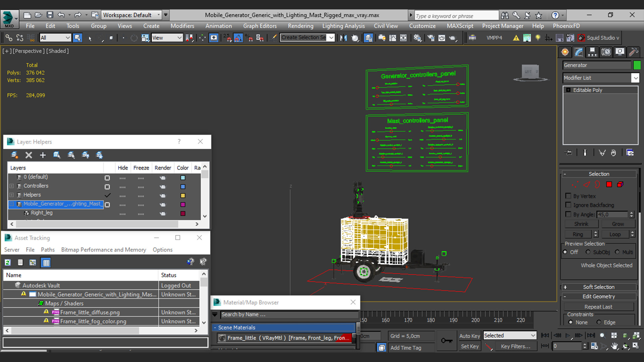
Task: Toggle the Key Mode key icon
Action: [446, 341]
